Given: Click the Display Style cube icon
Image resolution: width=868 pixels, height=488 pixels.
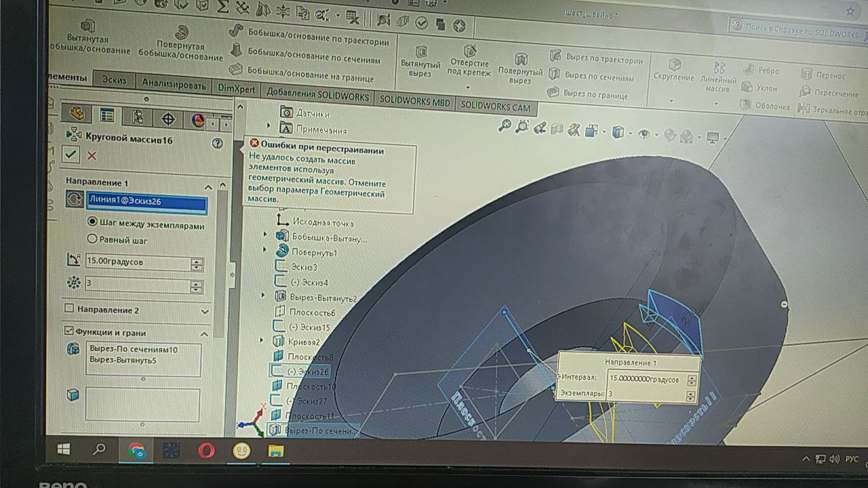Looking at the screenshot, I should tap(617, 132).
